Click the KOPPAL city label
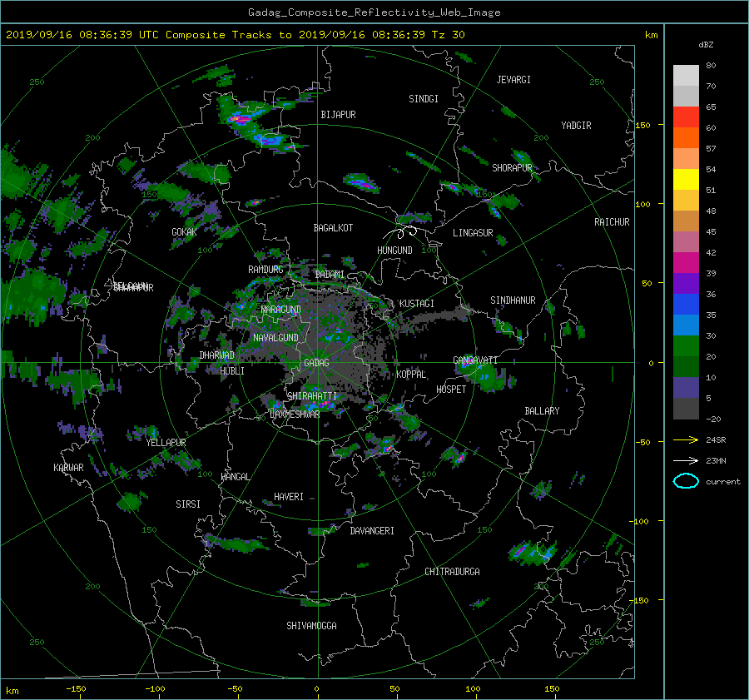749x700 pixels. [x=411, y=375]
